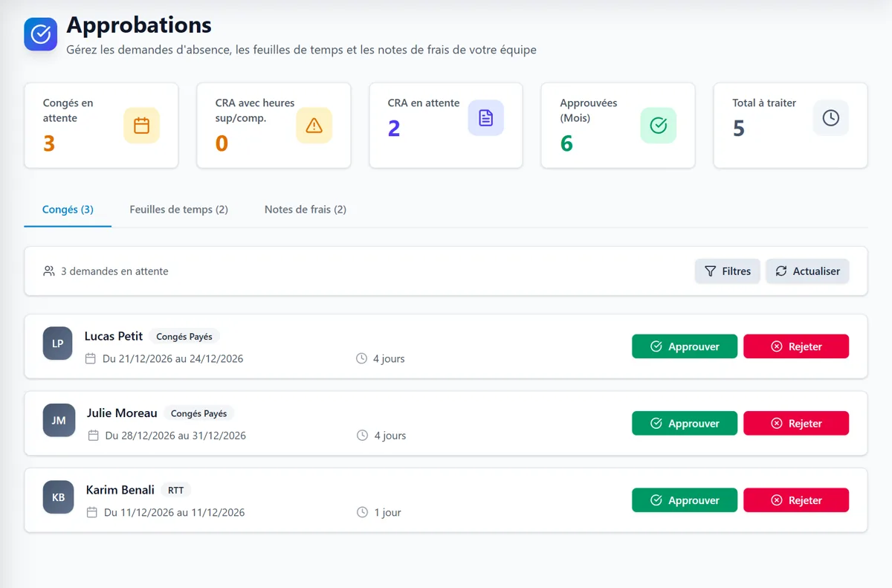Viewport: 892px width, 588px height.
Task: Click the KB avatar for Karim Benali
Action: pyautogui.click(x=58, y=497)
